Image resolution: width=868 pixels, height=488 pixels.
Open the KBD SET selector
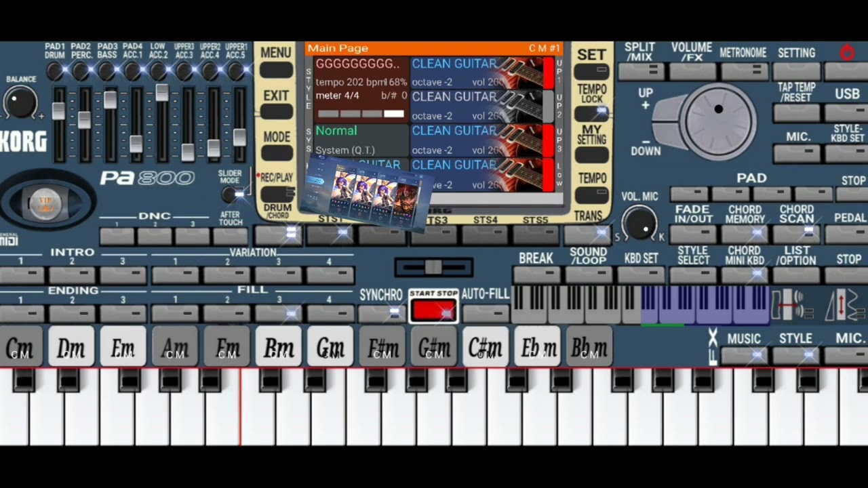point(641,275)
